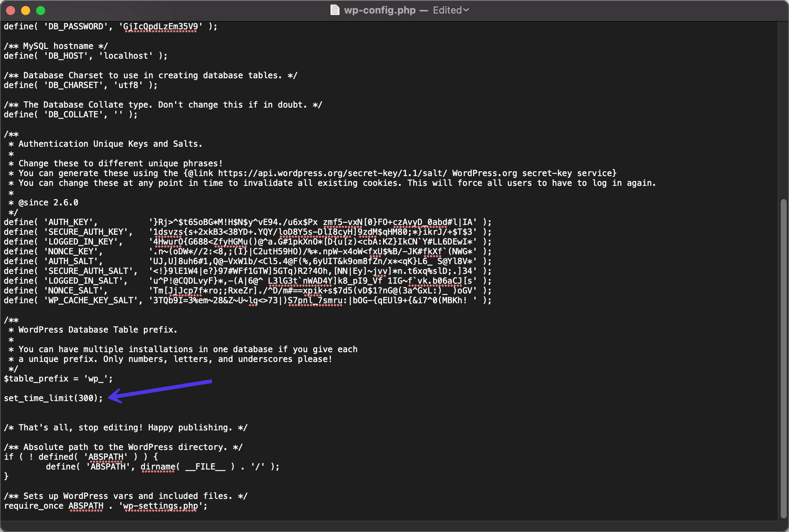Viewport: 789px width, 532px height.
Task: Click the wp-config.php title text
Action: (x=379, y=10)
